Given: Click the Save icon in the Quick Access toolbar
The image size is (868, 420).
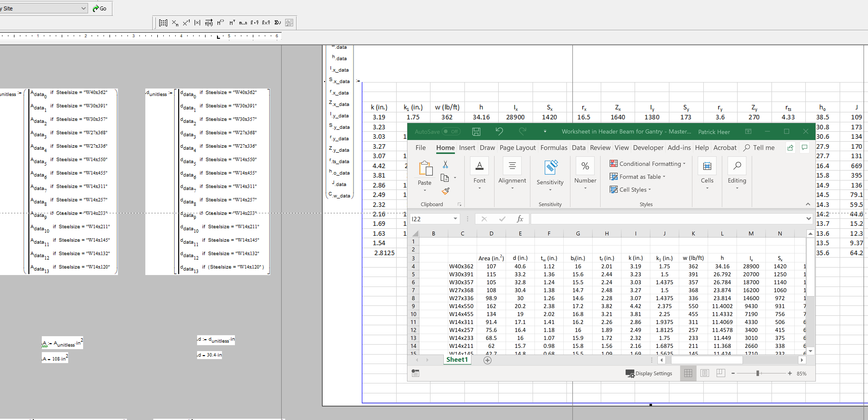Looking at the screenshot, I should (x=476, y=132).
